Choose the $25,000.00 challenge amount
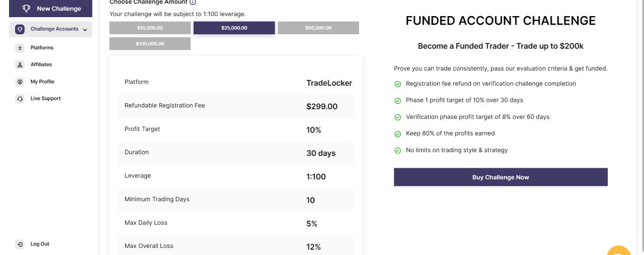This screenshot has width=644, height=255. pos(234,28)
